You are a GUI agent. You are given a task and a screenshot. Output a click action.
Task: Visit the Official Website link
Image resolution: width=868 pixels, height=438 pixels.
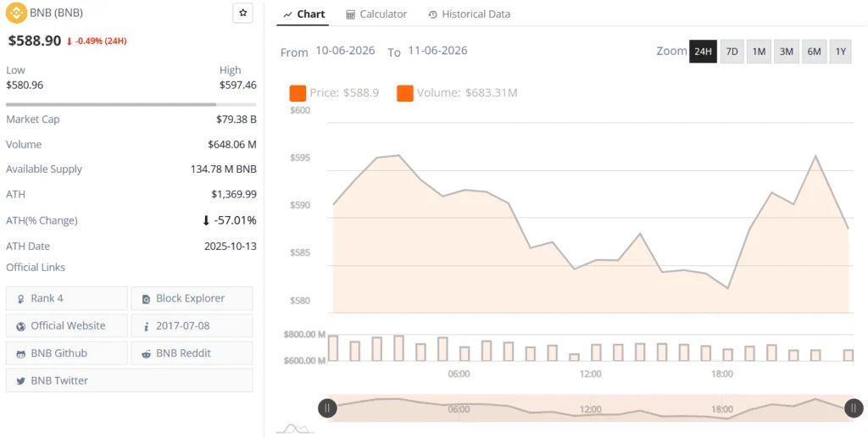(x=67, y=325)
